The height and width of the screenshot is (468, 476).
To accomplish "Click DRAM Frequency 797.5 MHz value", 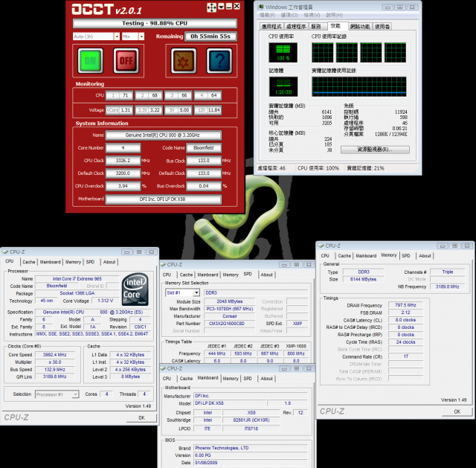I will (x=405, y=305).
